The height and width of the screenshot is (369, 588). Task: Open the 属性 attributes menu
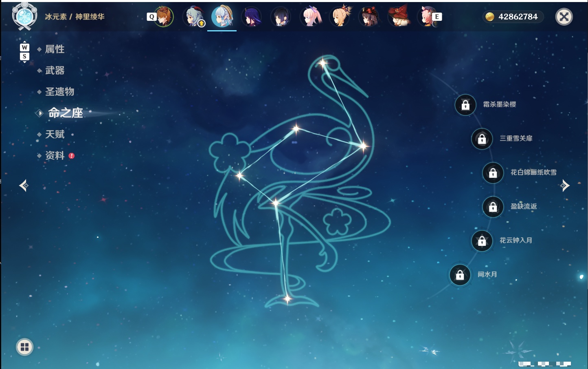click(x=55, y=49)
